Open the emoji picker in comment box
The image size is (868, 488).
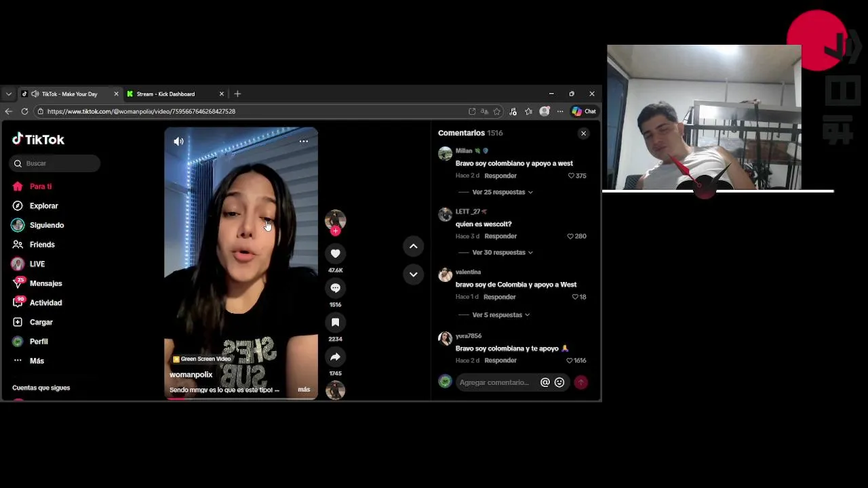[x=559, y=383]
